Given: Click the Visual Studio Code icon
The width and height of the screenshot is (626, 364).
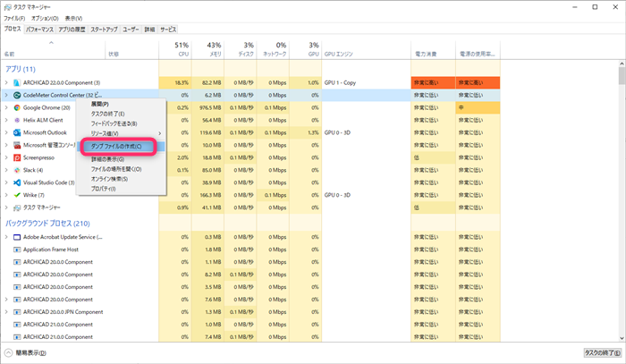Looking at the screenshot, I should [x=17, y=182].
